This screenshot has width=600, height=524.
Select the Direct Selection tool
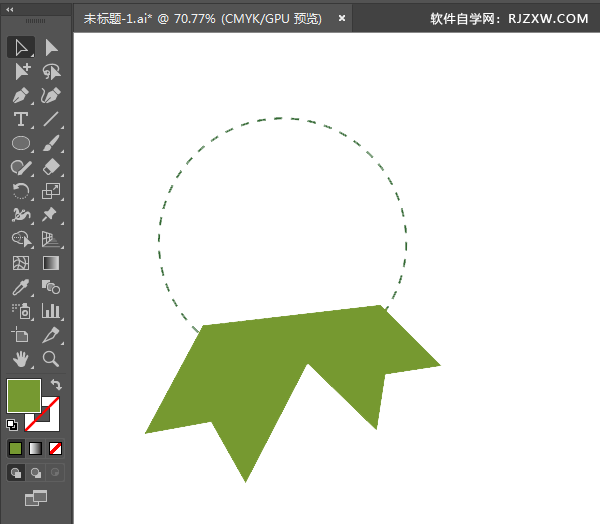pos(51,47)
